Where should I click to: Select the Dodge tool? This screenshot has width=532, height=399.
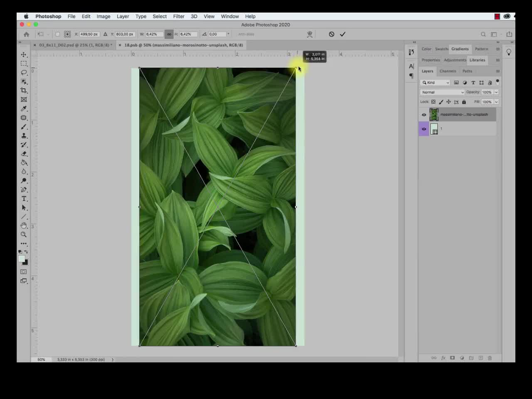(x=24, y=181)
